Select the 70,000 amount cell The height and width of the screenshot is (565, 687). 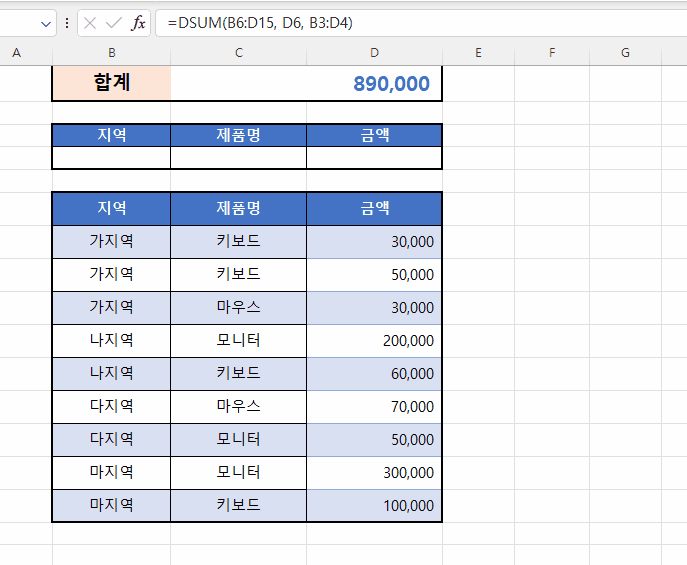click(x=374, y=406)
